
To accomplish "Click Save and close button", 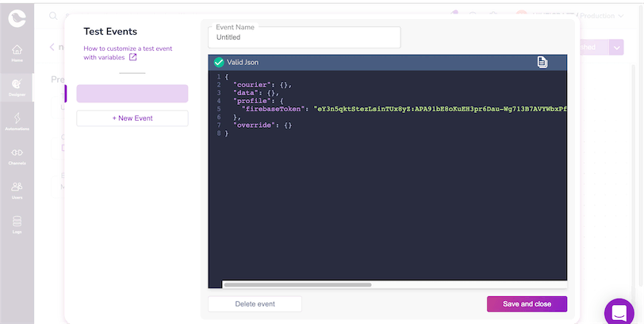I will click(x=527, y=304).
